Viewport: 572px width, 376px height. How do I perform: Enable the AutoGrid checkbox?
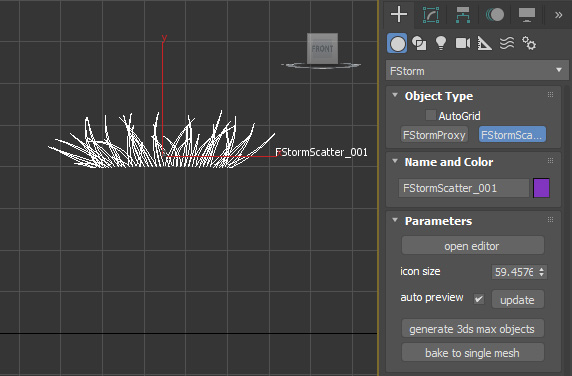pos(430,116)
